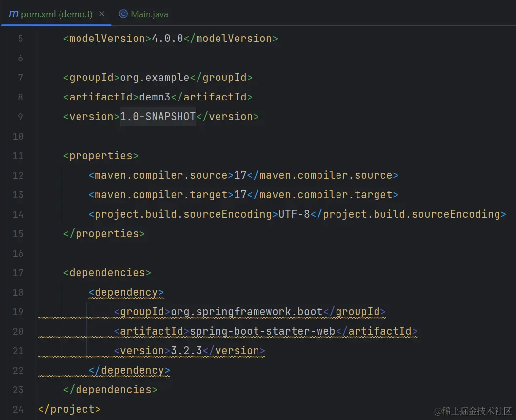
Task: Click line number 5 in the gutter
Action: click(20, 39)
